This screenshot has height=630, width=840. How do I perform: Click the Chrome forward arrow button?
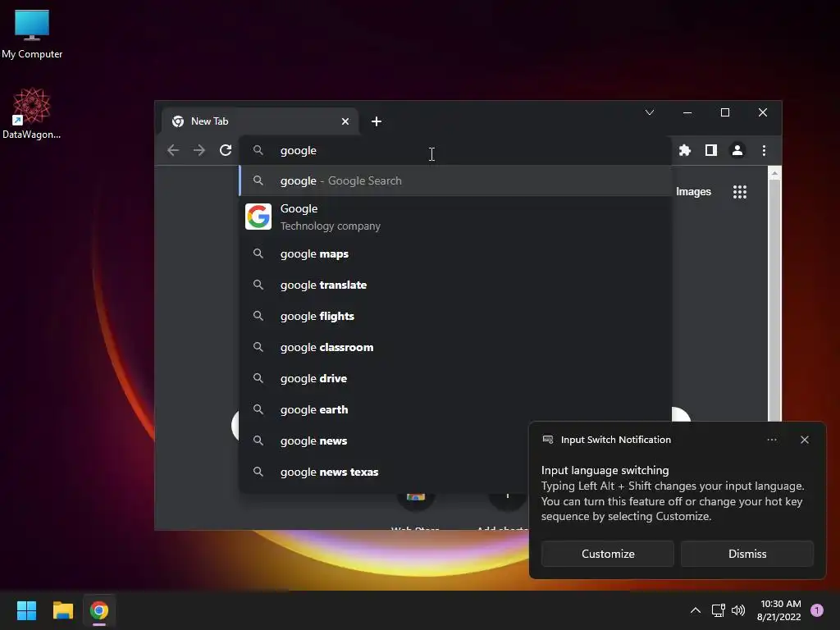199,151
